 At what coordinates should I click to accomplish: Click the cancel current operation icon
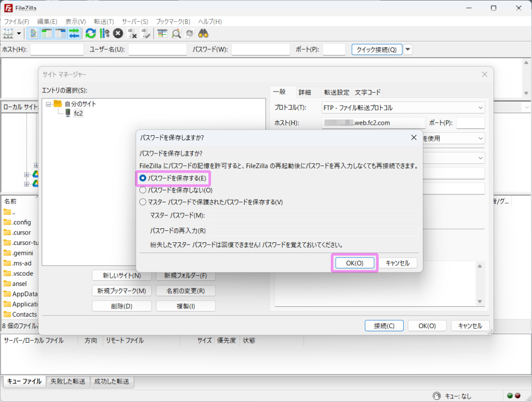point(118,33)
